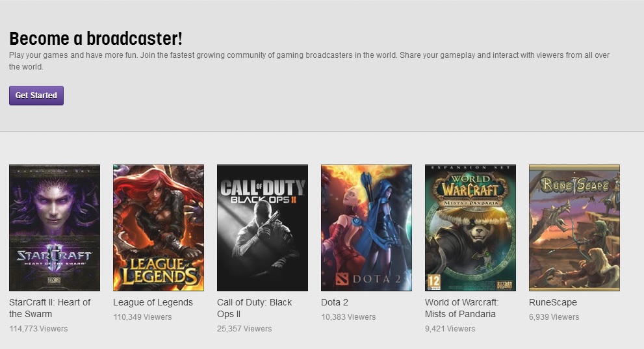Viewport: 644px width, 349px height.
Task: Click the 'StarCraft II: Heart of the Swarm' title
Action: 50,308
